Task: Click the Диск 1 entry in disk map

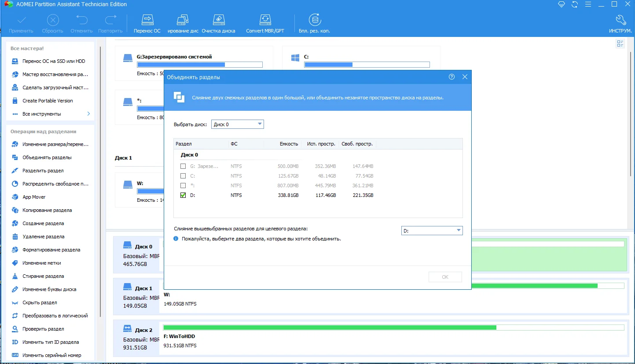Action: [x=137, y=297]
